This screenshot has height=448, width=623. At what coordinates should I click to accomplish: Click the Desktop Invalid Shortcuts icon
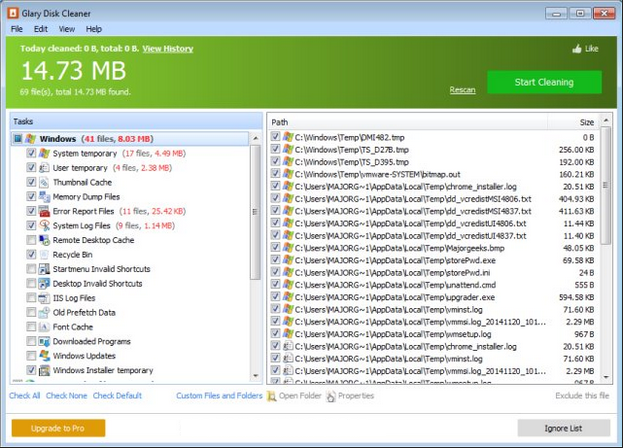(44, 284)
